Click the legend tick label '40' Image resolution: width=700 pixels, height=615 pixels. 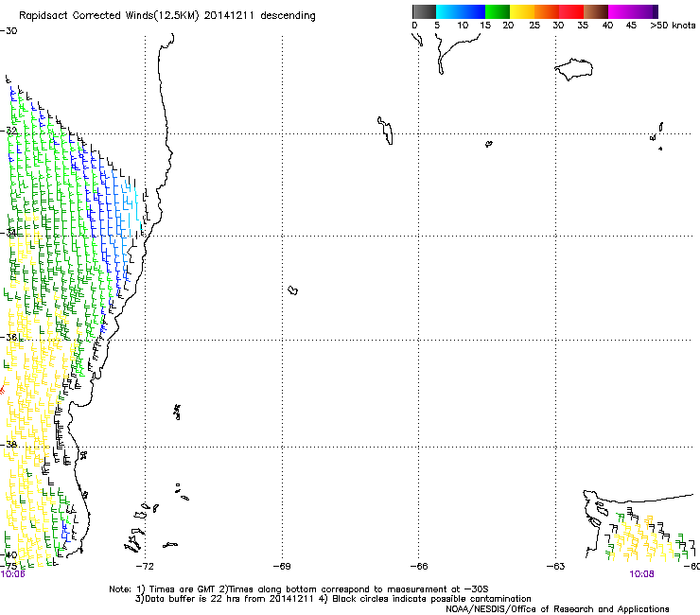coord(607,26)
